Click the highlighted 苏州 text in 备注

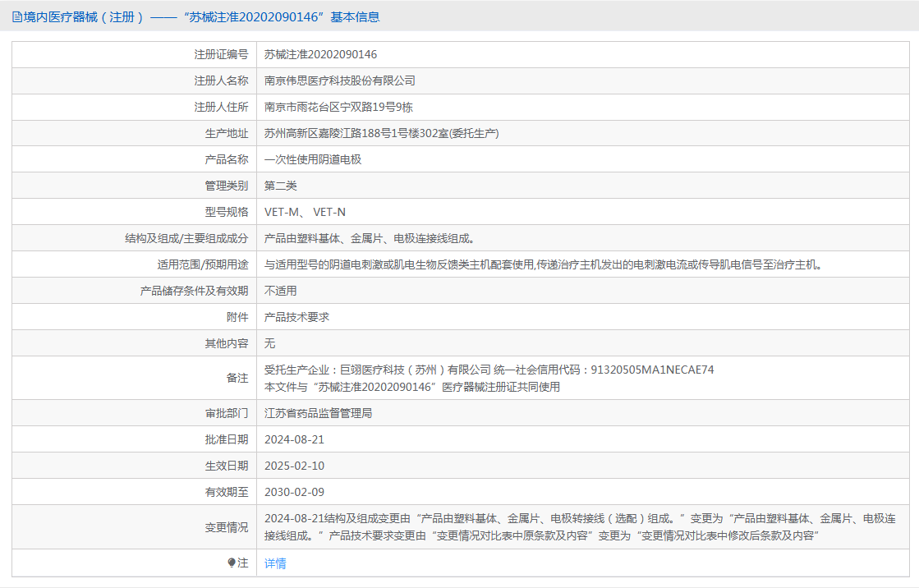tap(426, 370)
